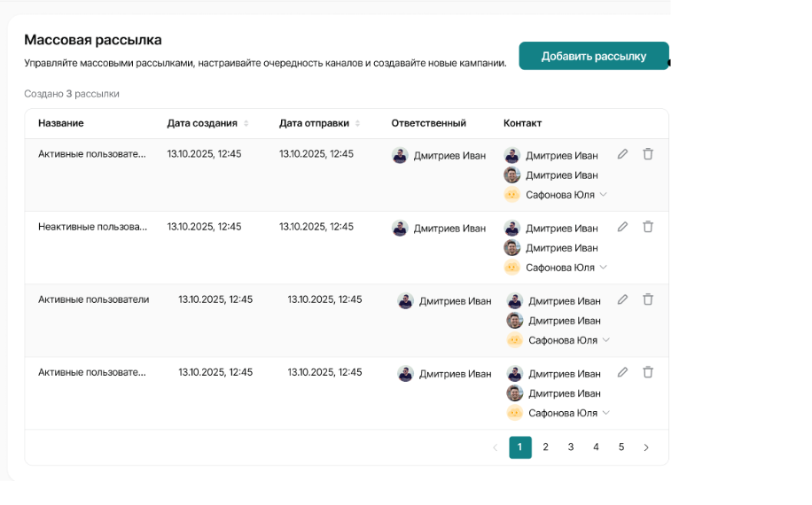Screen dimensions: 812x505
Task: Click the trash icon in third row
Action: [x=648, y=299]
